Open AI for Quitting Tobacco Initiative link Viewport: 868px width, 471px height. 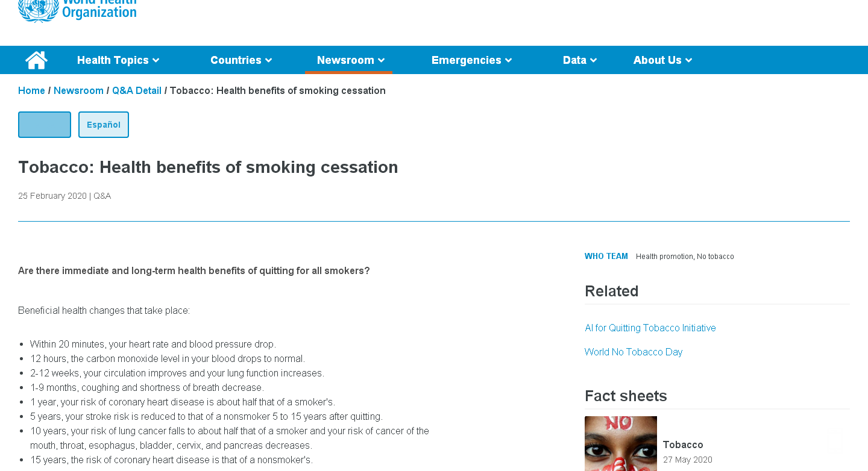pyautogui.click(x=650, y=328)
